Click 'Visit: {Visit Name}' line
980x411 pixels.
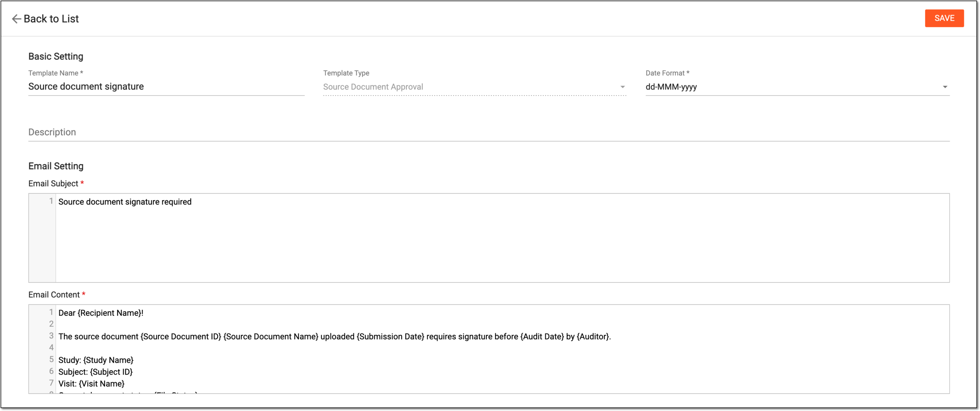coord(91,384)
